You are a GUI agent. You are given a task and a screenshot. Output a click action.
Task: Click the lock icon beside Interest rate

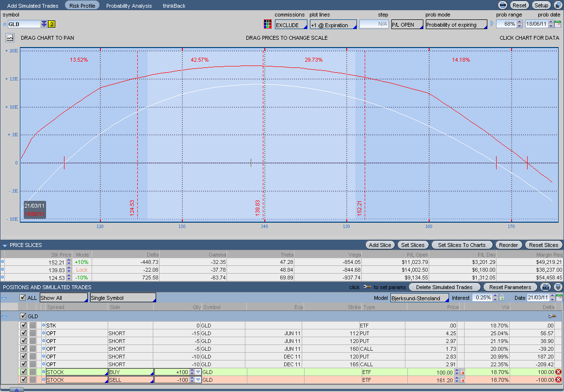pos(501,298)
